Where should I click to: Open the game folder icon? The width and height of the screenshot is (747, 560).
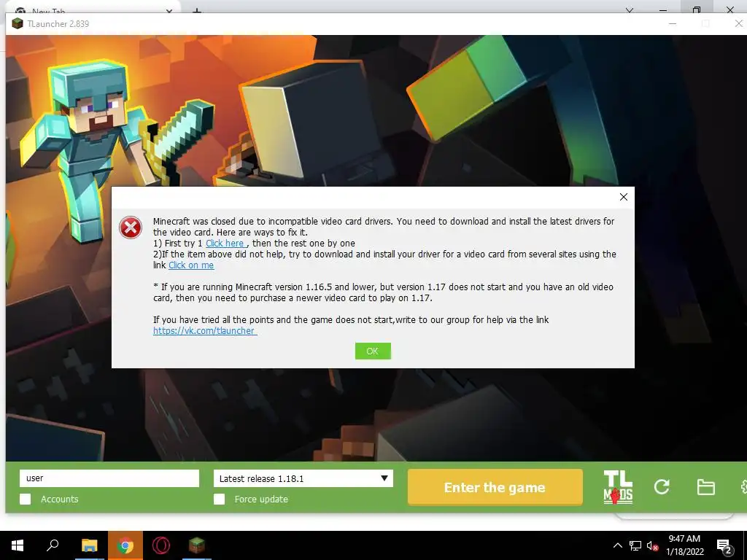[705, 487]
